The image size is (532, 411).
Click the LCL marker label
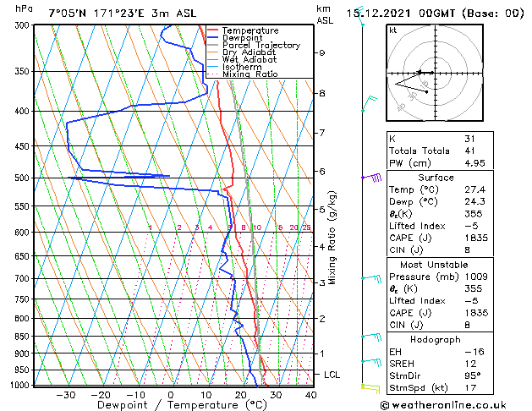click(332, 375)
